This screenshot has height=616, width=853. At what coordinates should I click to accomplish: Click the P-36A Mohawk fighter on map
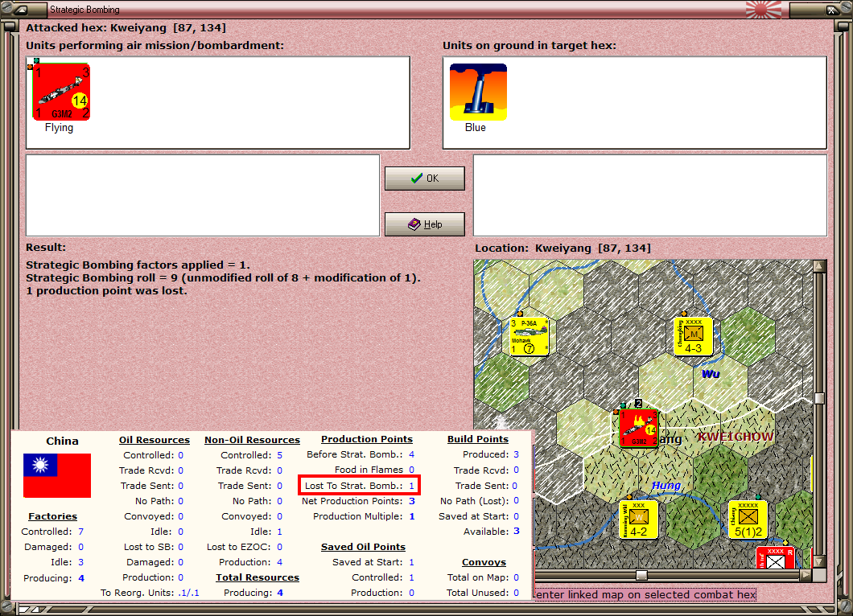(530, 336)
